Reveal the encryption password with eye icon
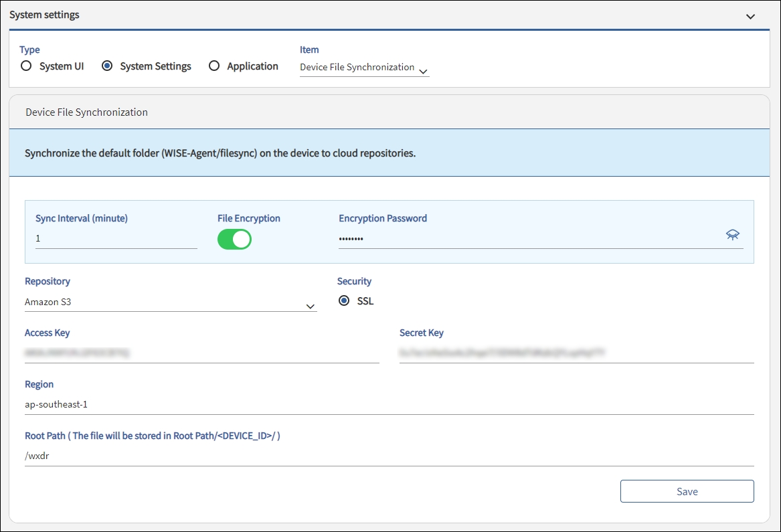 pyautogui.click(x=733, y=234)
